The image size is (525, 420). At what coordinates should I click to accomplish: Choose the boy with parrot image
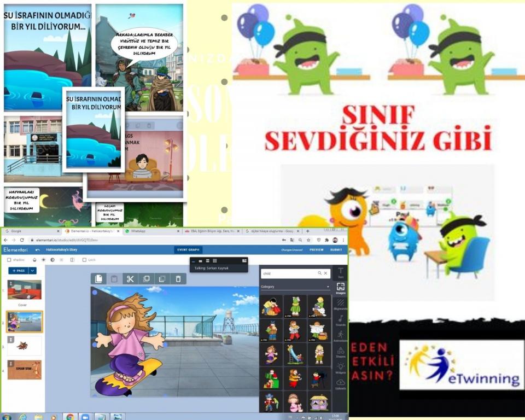pos(271,402)
